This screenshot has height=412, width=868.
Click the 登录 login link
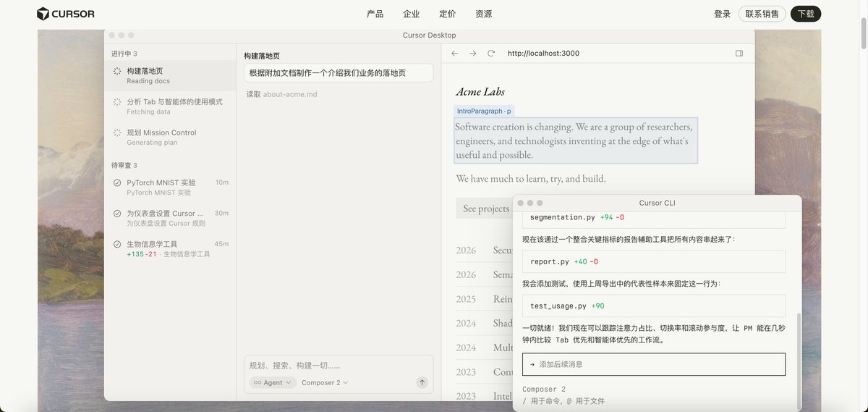tap(722, 14)
